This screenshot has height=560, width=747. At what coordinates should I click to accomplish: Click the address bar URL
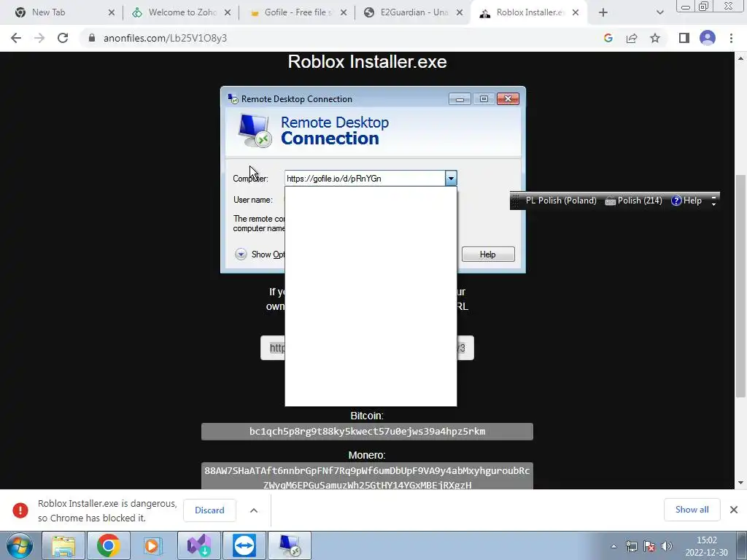(x=165, y=38)
